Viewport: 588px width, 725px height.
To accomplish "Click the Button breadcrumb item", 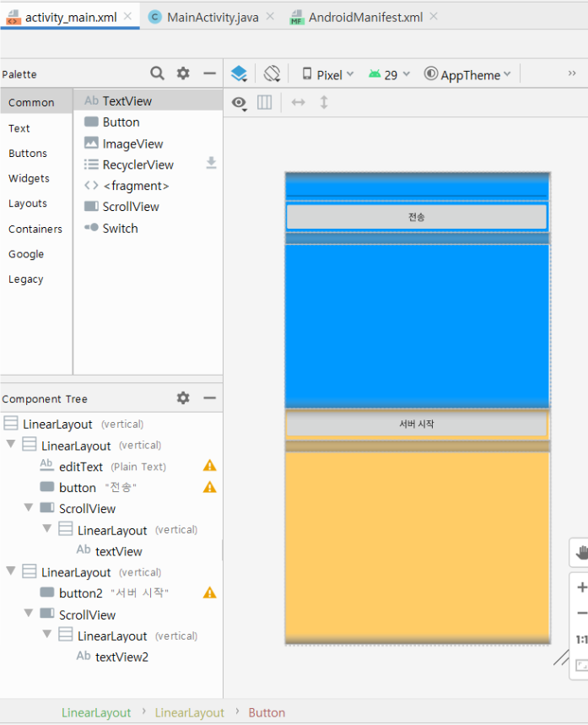I will point(267,712).
